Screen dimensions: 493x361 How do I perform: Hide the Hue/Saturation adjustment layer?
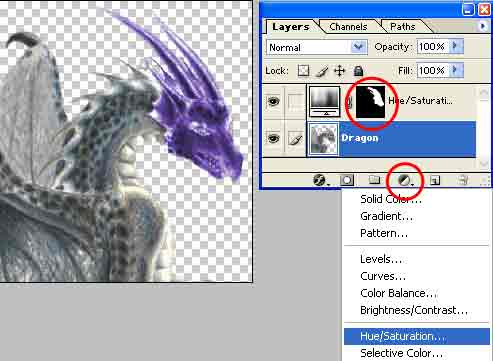273,101
